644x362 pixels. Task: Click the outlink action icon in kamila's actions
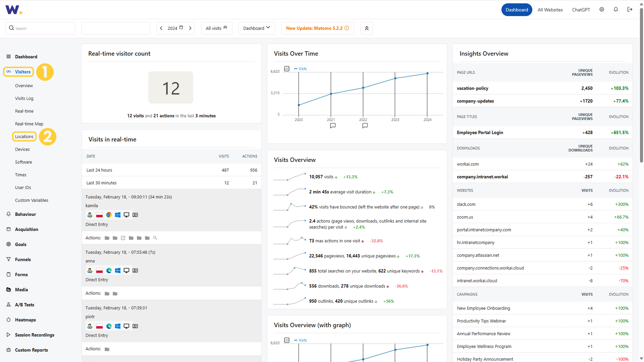click(123, 238)
